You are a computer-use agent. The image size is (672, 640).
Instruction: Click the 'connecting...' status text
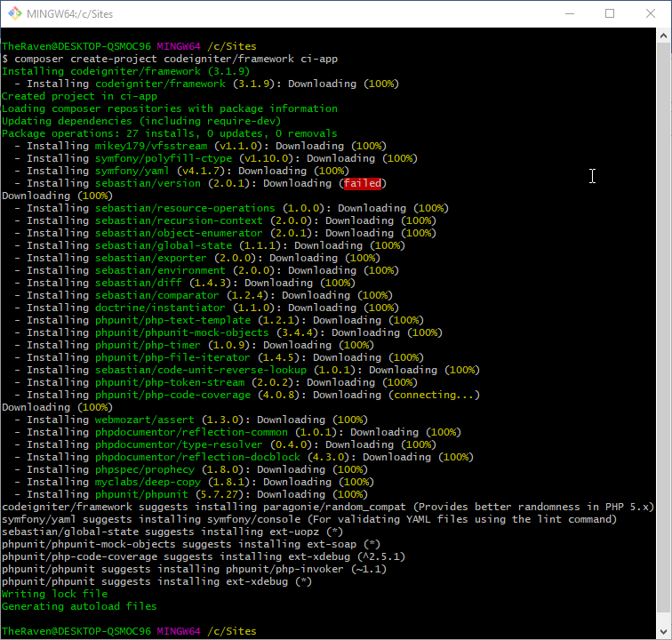tap(436, 395)
